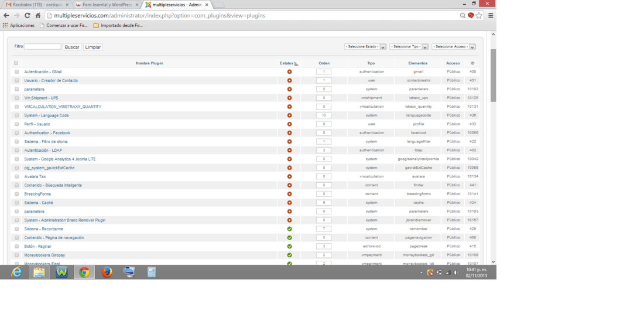The width and height of the screenshot is (644, 334).
Task: Check the Autenticación - GMail row checkbox
Action: 16,72
